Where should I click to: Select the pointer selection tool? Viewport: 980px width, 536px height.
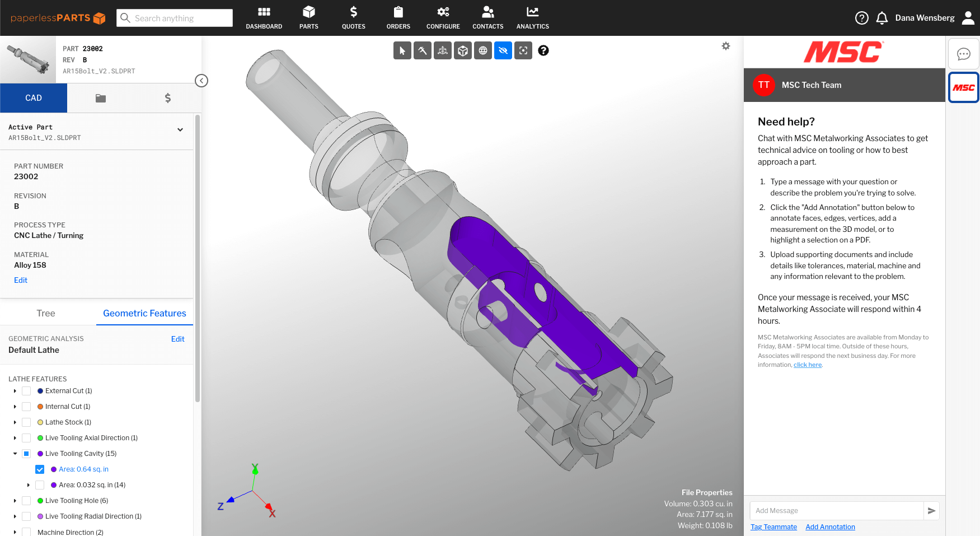(x=402, y=50)
